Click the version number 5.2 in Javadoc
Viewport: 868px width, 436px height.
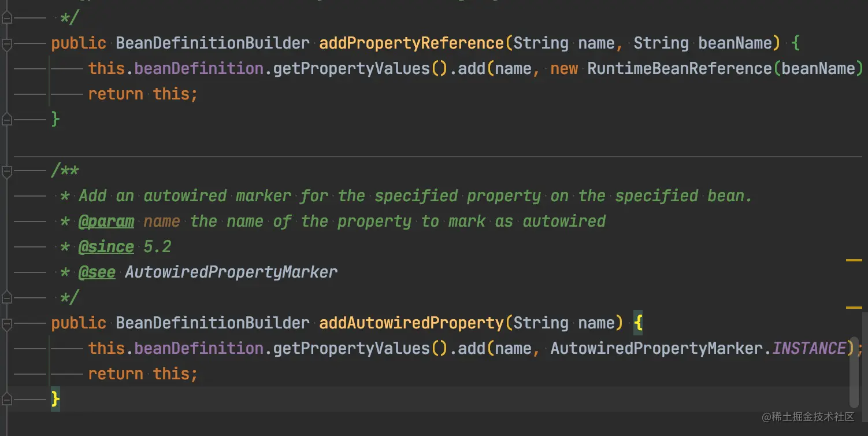point(157,247)
